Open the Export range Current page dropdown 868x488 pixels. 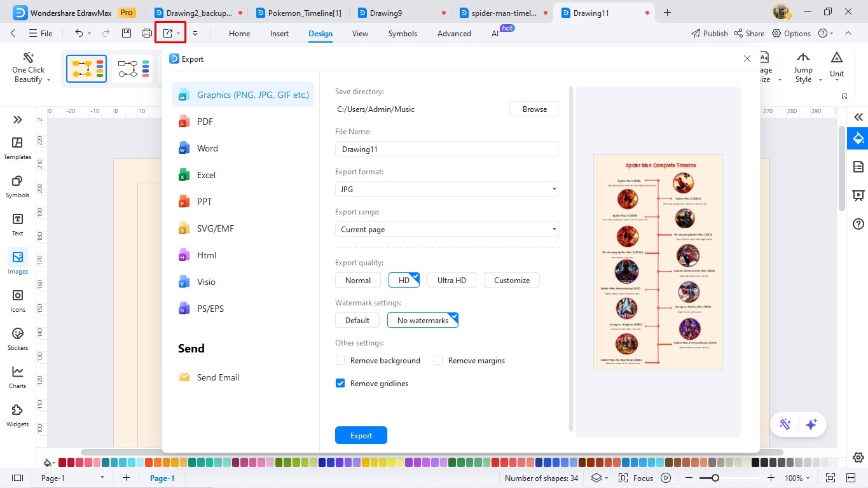click(x=447, y=229)
